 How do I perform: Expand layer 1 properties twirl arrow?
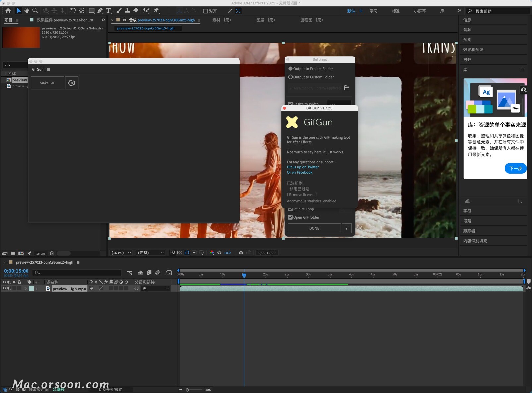click(x=26, y=289)
